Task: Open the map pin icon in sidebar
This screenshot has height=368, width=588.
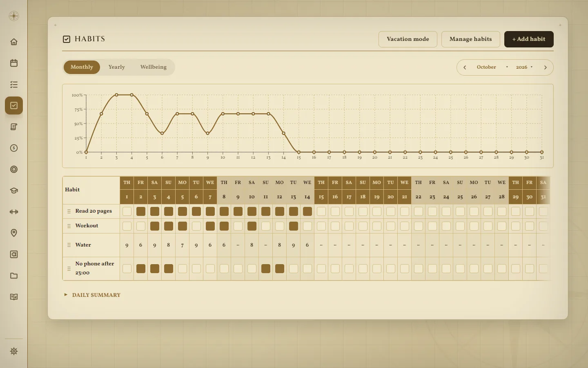Action: 14,233
